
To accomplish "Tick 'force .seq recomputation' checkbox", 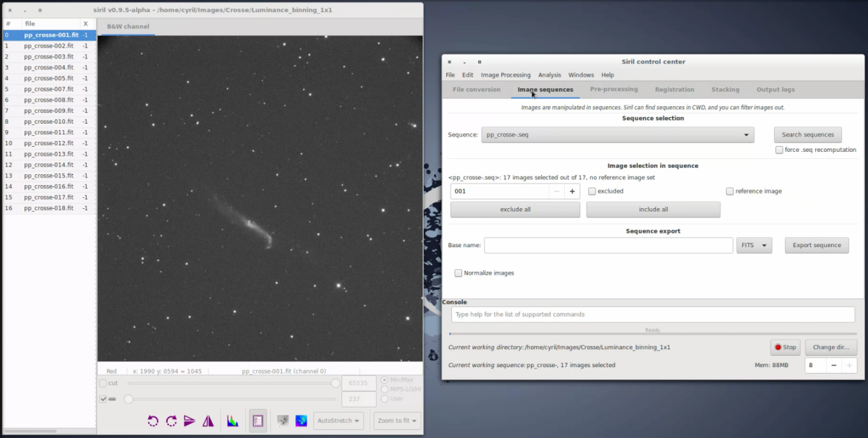I will click(779, 150).
